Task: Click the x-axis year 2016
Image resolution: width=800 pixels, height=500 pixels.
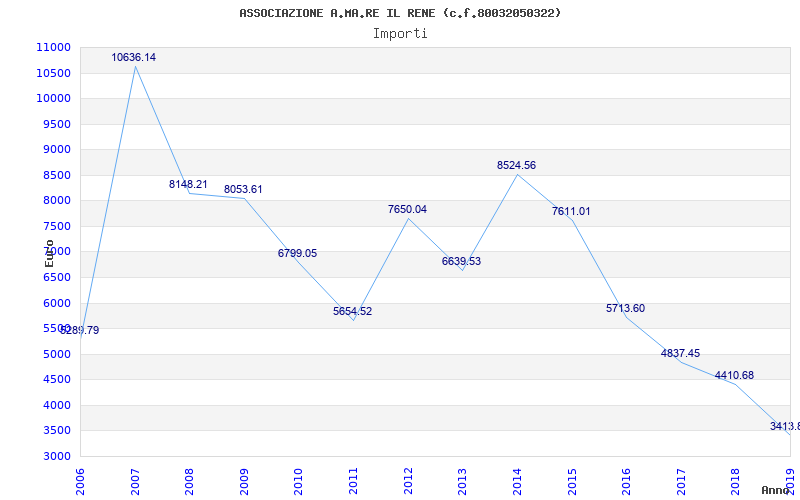Action: tap(627, 482)
